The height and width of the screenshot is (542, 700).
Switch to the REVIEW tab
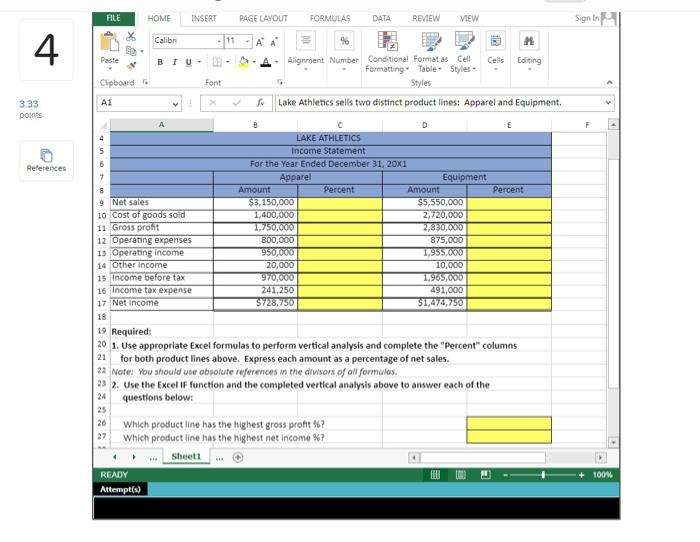pos(426,19)
